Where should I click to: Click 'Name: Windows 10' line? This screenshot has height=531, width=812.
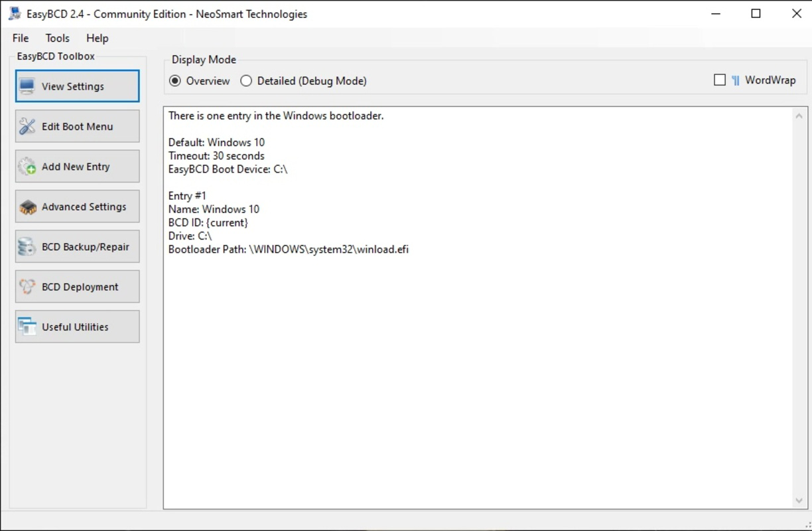[214, 209]
